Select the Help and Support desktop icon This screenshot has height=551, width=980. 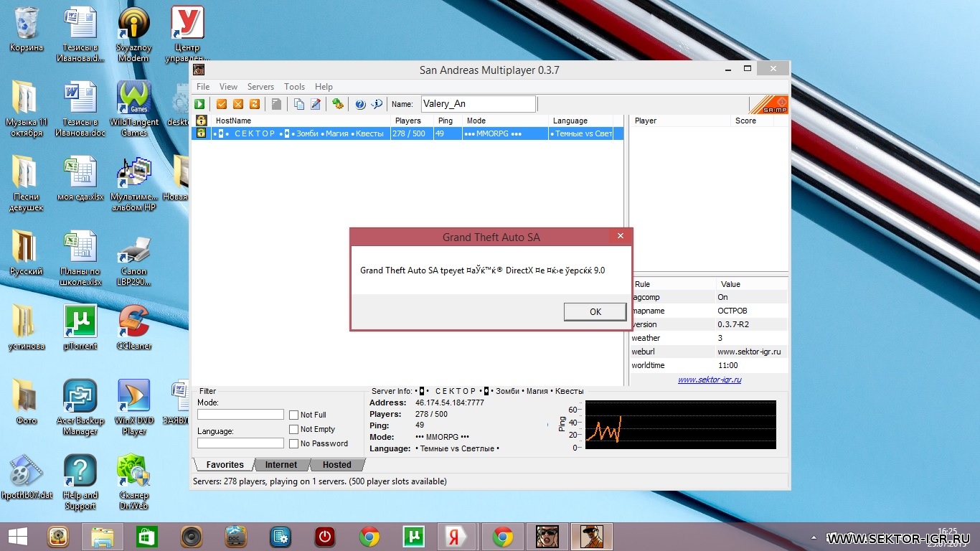click(x=80, y=482)
